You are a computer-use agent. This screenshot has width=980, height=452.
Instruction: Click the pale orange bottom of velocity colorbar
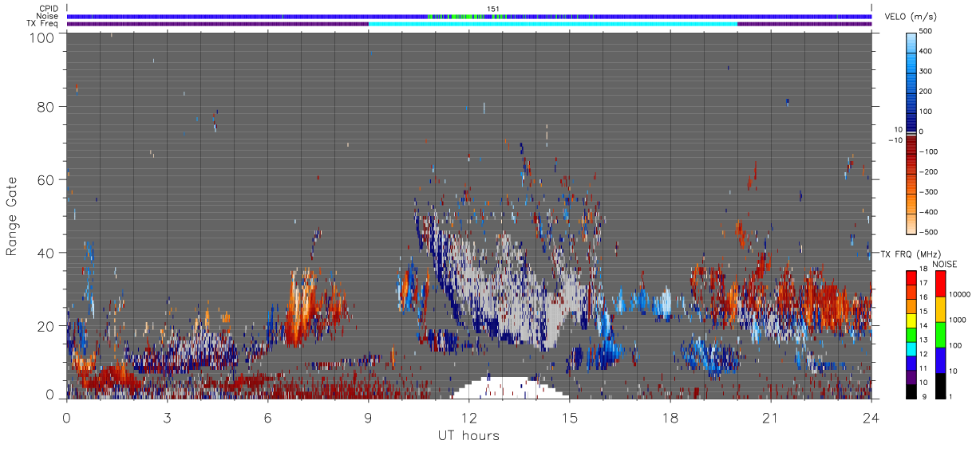(913, 223)
